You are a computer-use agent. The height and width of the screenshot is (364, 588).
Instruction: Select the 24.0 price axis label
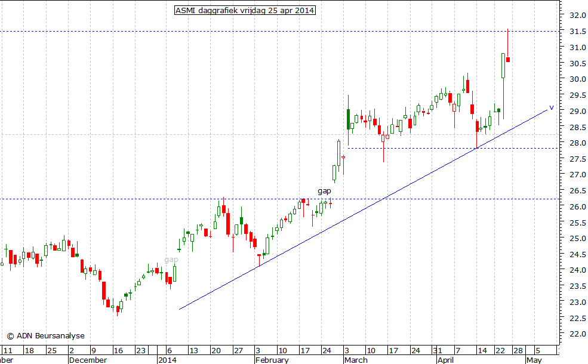577,270
